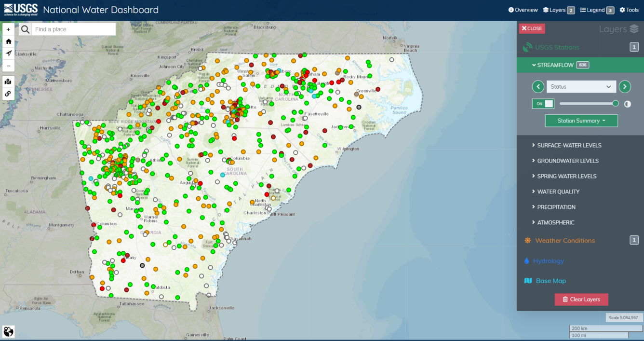Open the Layers menu in header
Image resolution: width=644 pixels, height=341 pixels.
(x=559, y=10)
